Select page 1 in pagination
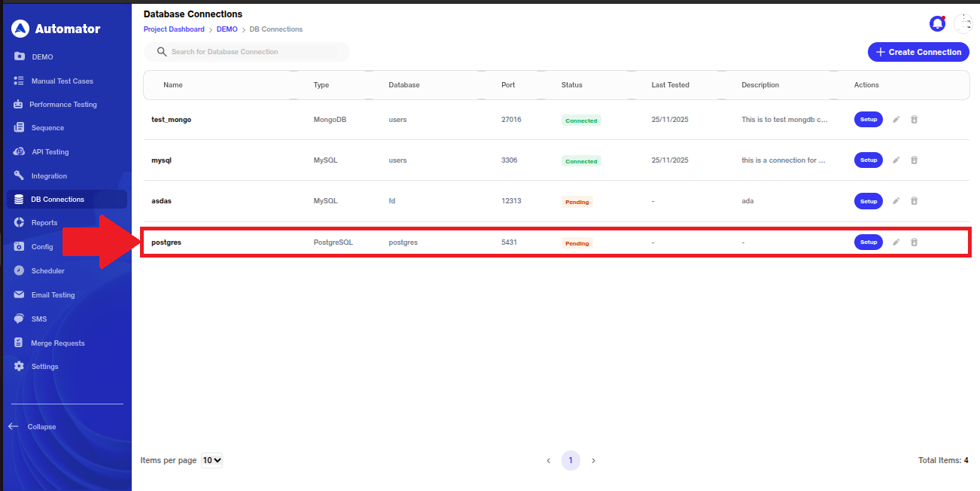The height and width of the screenshot is (491, 980). click(571, 460)
